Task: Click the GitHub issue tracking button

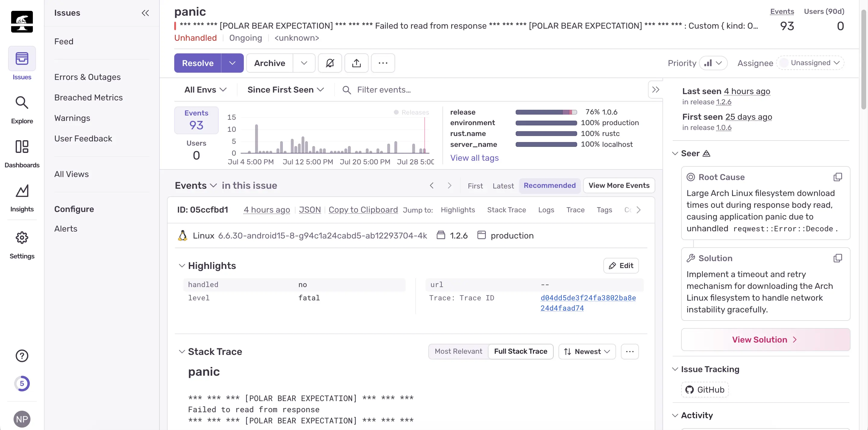Action: [x=705, y=390]
